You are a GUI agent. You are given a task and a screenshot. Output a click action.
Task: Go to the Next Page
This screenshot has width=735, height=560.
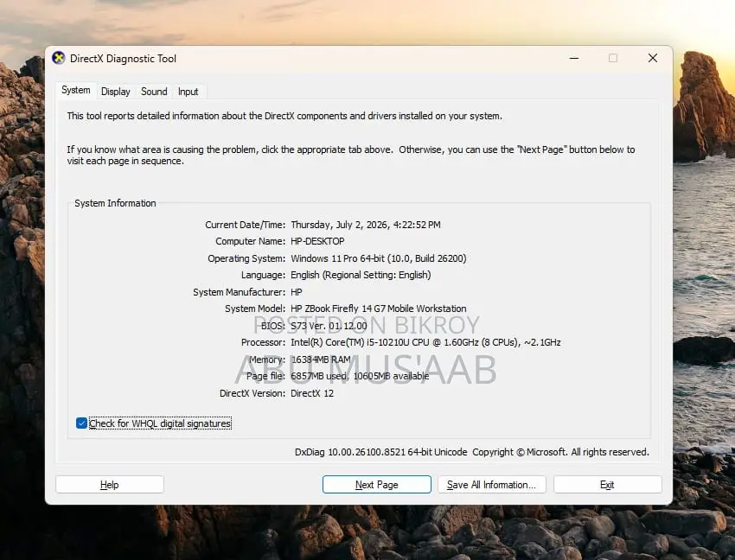377,485
